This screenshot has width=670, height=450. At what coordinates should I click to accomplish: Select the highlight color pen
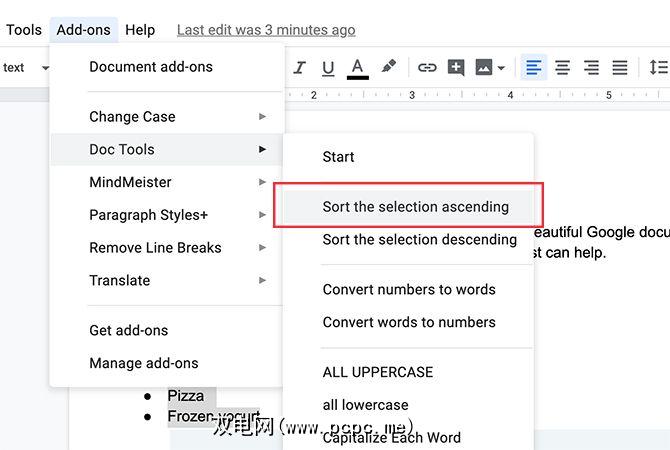388,67
